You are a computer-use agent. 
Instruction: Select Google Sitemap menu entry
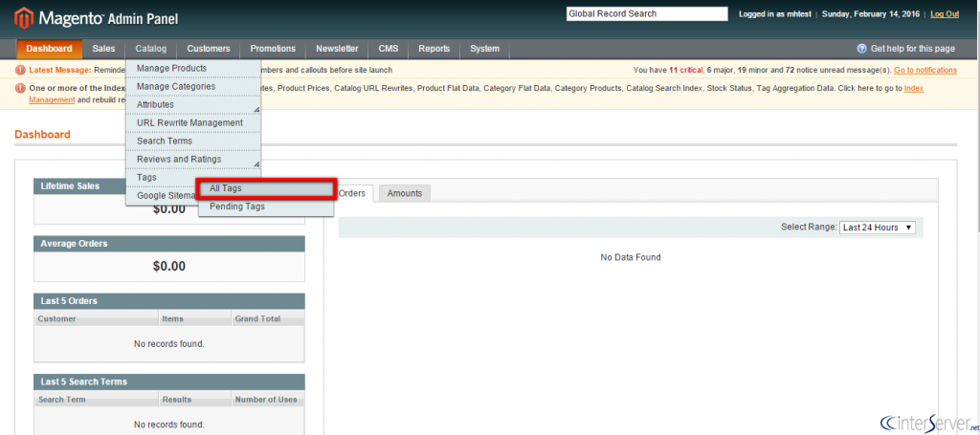coord(161,196)
